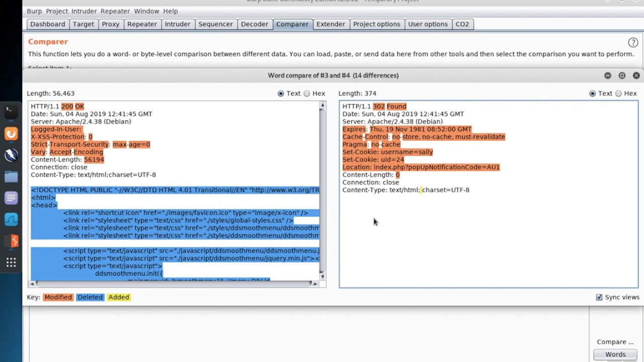Open the Repeater menu
The image size is (644, 362).
tap(115, 11)
